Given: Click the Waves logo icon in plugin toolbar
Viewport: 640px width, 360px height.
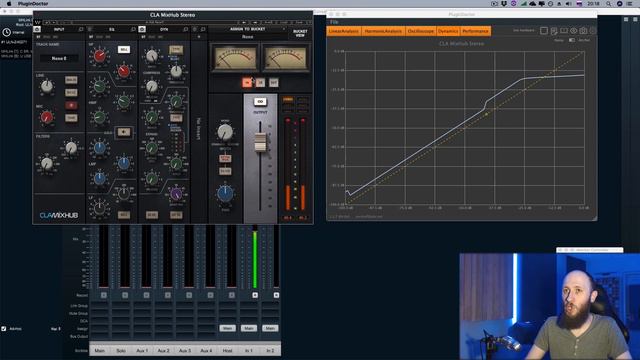Looking at the screenshot, I should (38, 22).
